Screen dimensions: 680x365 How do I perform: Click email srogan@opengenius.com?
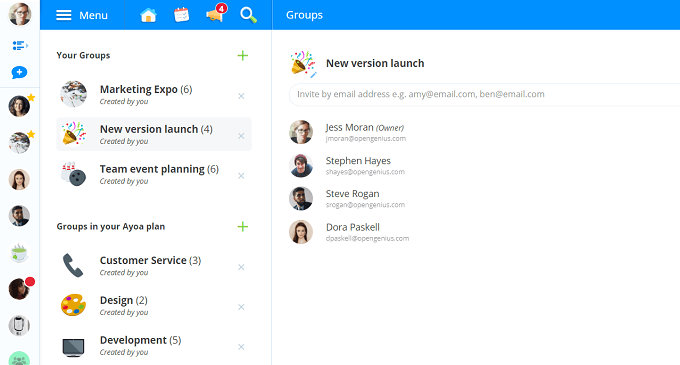[x=365, y=205]
